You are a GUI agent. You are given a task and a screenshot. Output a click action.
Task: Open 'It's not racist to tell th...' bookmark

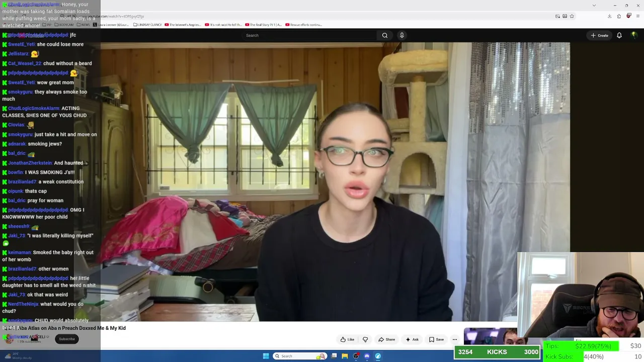click(x=223, y=25)
